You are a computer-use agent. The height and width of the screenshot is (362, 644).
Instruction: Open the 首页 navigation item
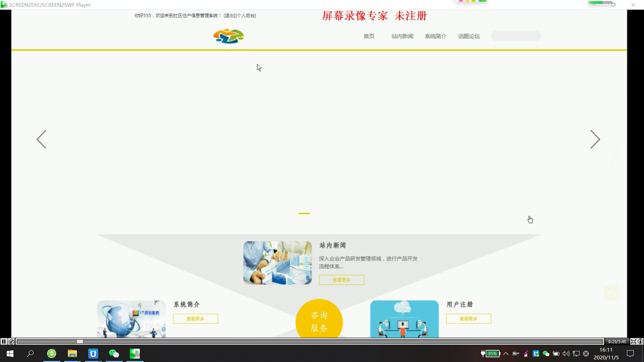(x=369, y=36)
